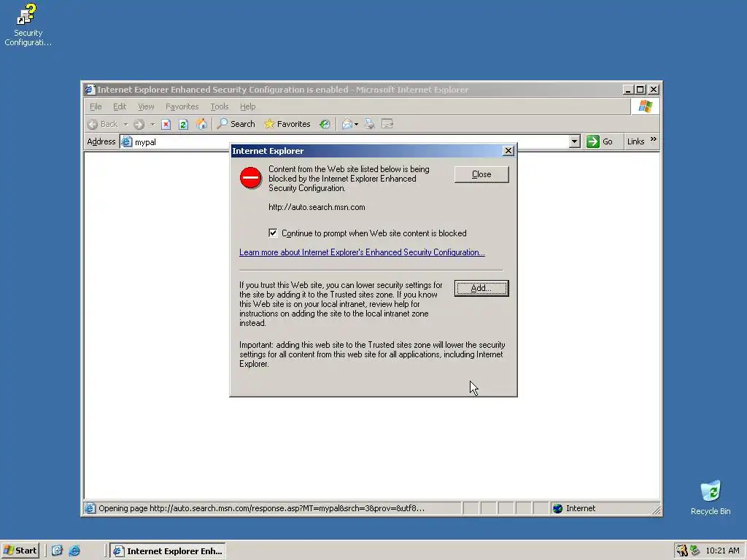Open the View menu

tap(146, 106)
